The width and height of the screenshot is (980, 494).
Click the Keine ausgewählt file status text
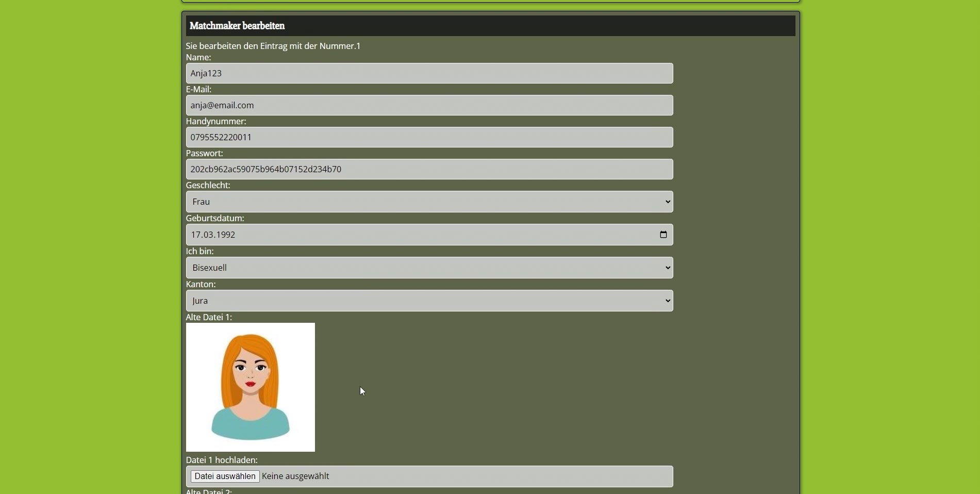295,476
